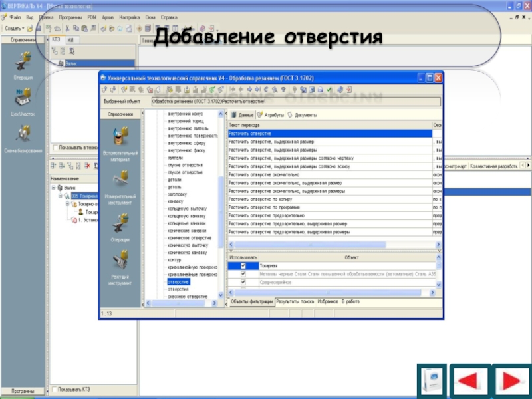532x399 pixels.
Task: Collapse Справочники panel arrow in dialog
Action: click(142, 113)
